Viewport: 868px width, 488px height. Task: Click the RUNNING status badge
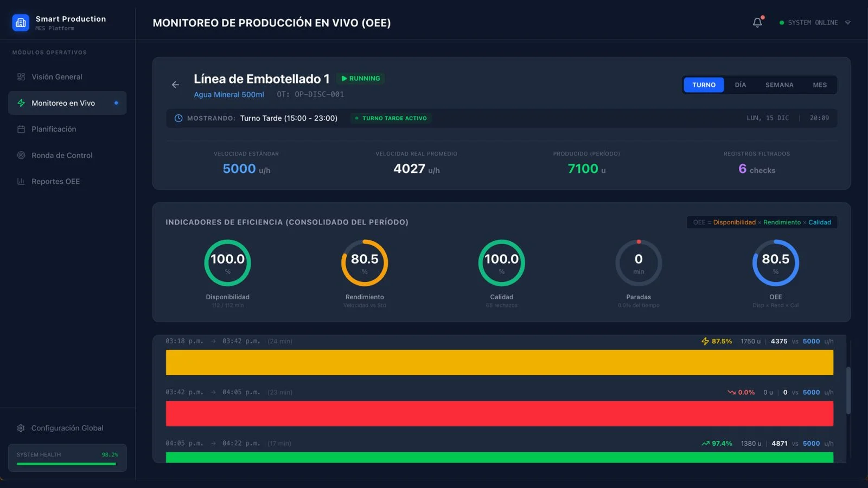click(360, 79)
